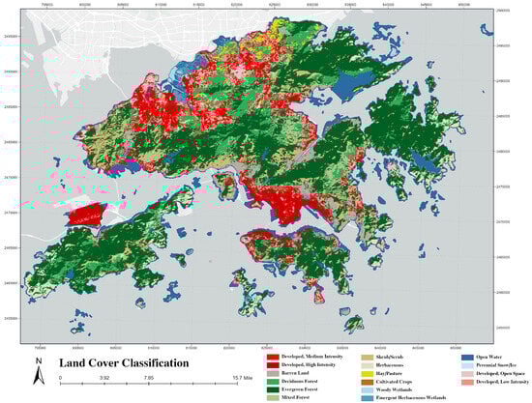Click the Emergent Herbaceous Wetlands swatch
The image size is (532, 403).
(368, 398)
